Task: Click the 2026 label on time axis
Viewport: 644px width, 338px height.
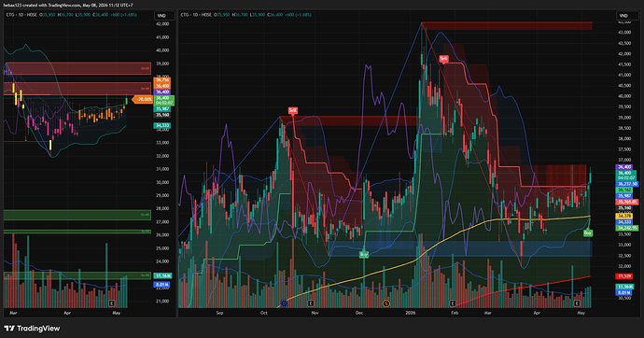Action: [x=411, y=313]
